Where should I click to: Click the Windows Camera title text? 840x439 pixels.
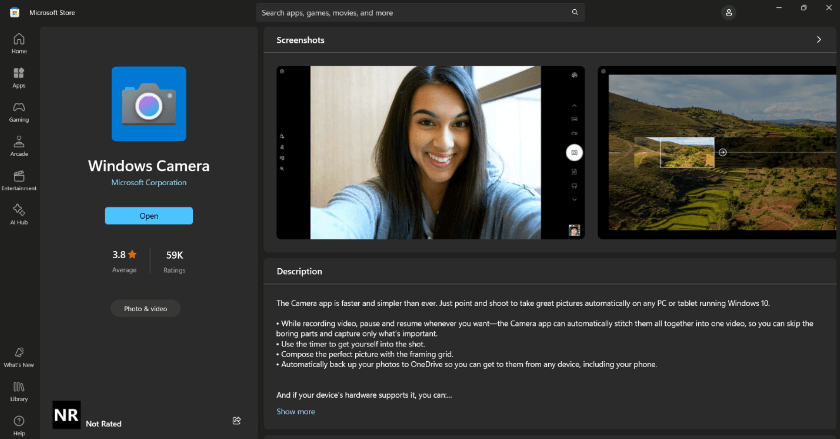[x=149, y=166]
